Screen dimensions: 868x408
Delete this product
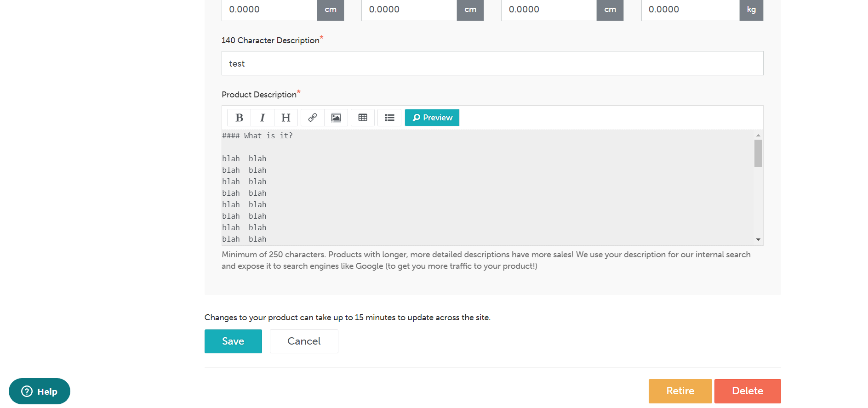click(748, 391)
